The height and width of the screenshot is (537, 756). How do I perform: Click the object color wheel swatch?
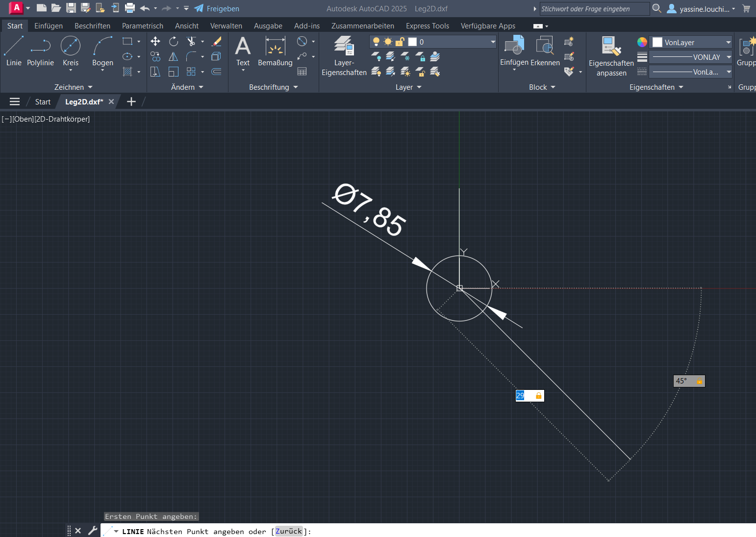[642, 42]
